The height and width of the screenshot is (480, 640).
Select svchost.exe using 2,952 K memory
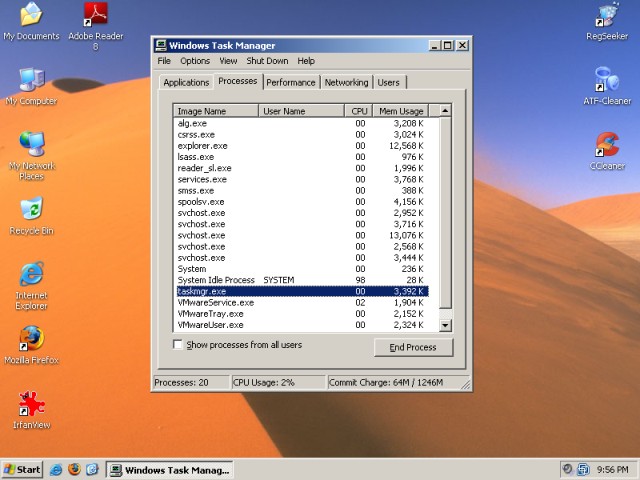point(301,213)
